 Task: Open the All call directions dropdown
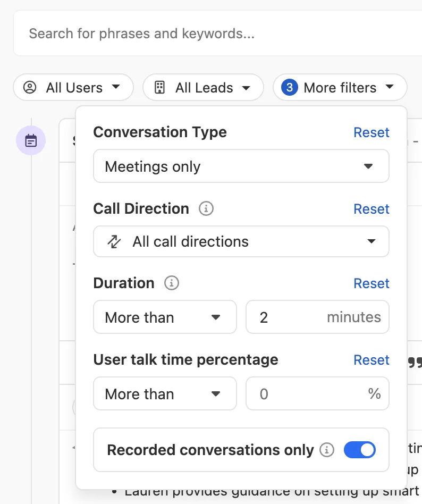(241, 241)
